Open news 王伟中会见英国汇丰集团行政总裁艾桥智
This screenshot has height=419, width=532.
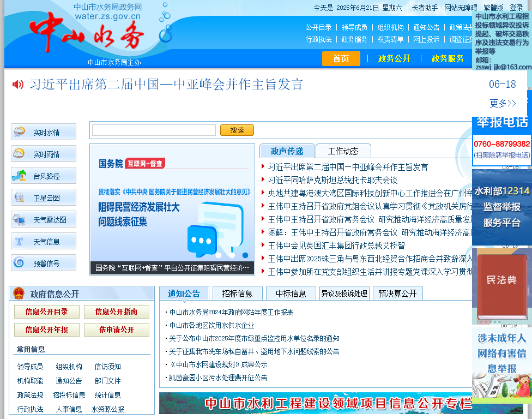336,246
